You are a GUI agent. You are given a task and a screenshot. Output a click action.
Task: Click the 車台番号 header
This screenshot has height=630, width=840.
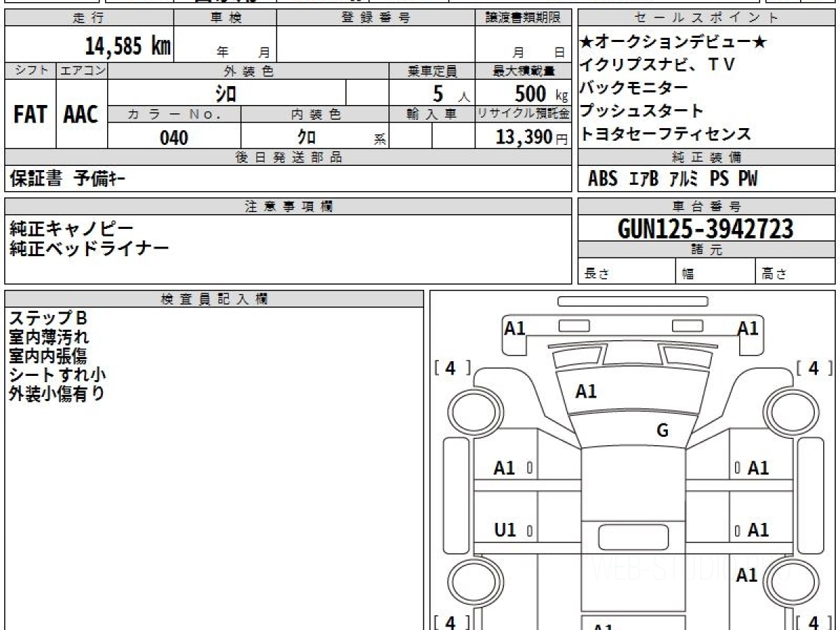[x=706, y=206]
